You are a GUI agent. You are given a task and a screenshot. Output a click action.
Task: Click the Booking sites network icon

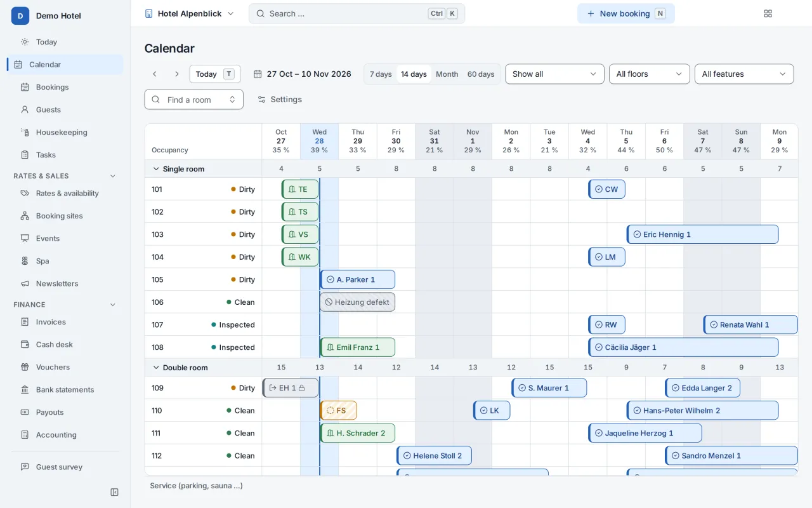25,216
